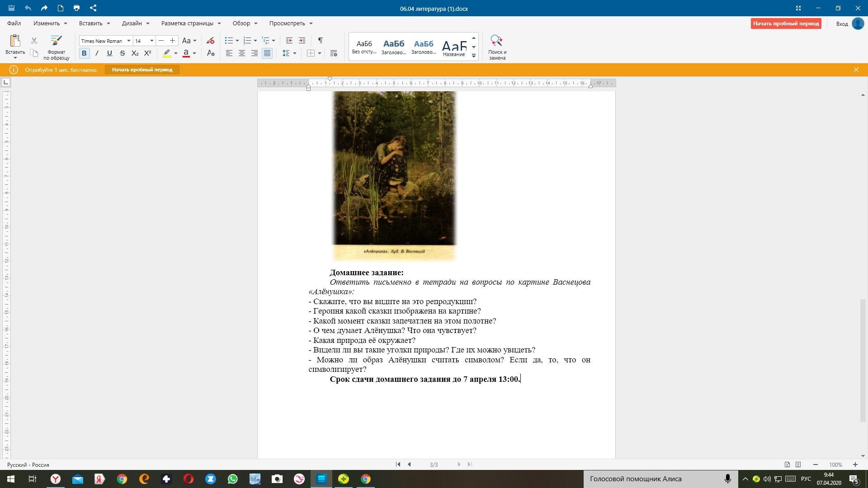
Task: Click the print icon in title bar
Action: 76,8
